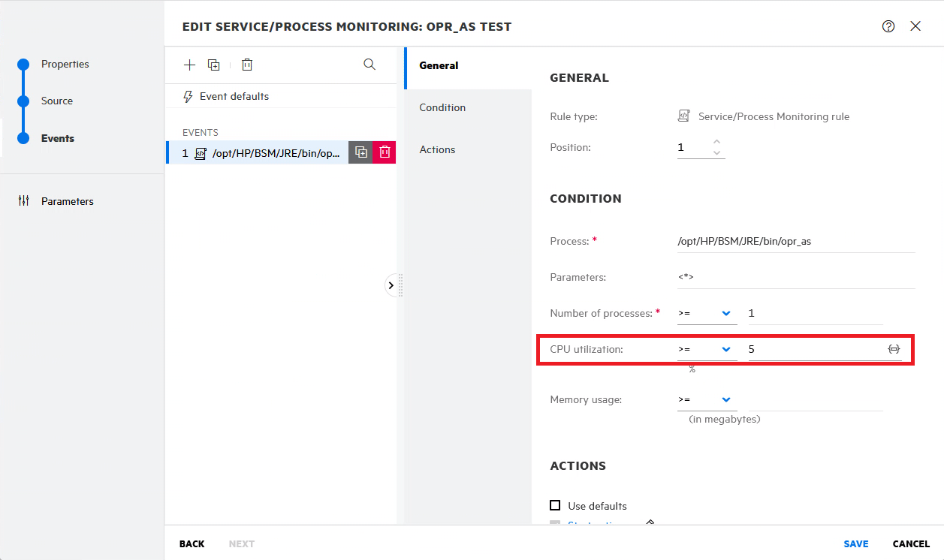Click the red delete icon on event 1
The height and width of the screenshot is (560, 944).
385,152
